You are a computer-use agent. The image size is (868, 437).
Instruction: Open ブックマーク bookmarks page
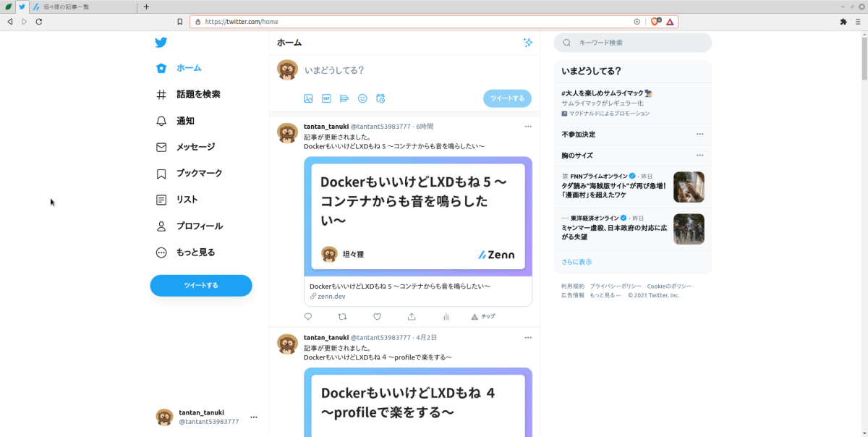pos(190,174)
